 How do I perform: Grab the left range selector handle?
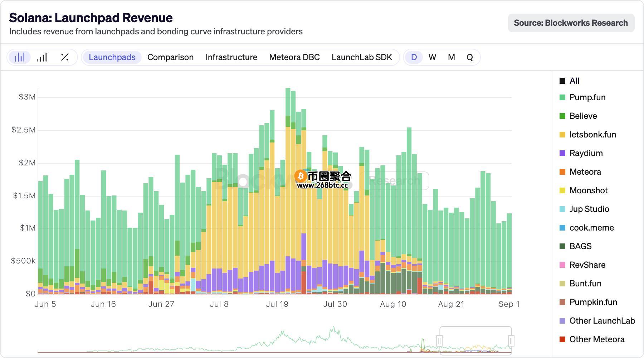pyautogui.click(x=439, y=340)
